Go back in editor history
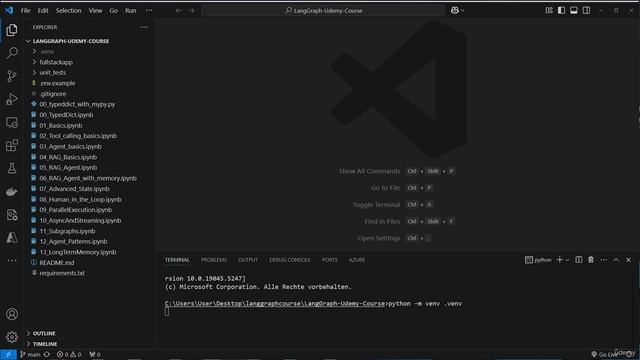Viewport: 640px width, 360px height. [x=178, y=11]
